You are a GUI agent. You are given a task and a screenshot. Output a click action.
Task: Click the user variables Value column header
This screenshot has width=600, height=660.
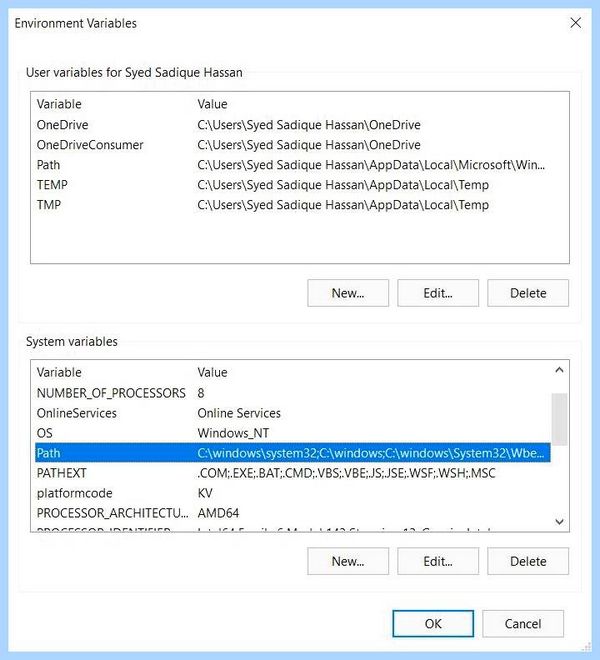(212, 104)
